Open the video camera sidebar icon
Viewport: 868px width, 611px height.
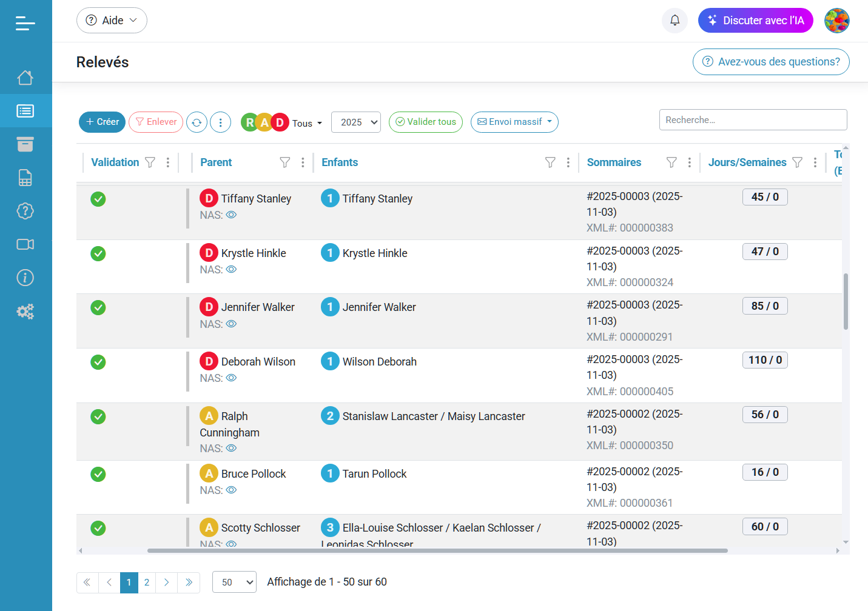[x=25, y=244]
